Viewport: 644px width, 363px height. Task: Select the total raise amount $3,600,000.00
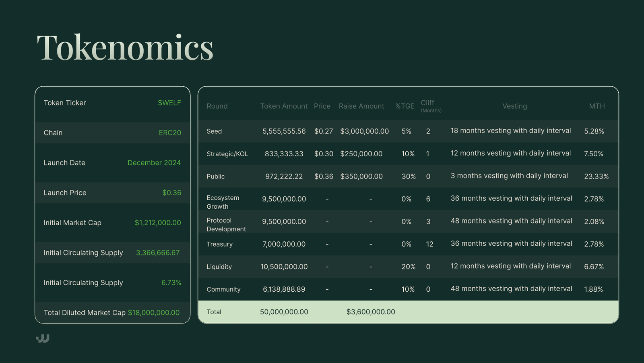(371, 312)
